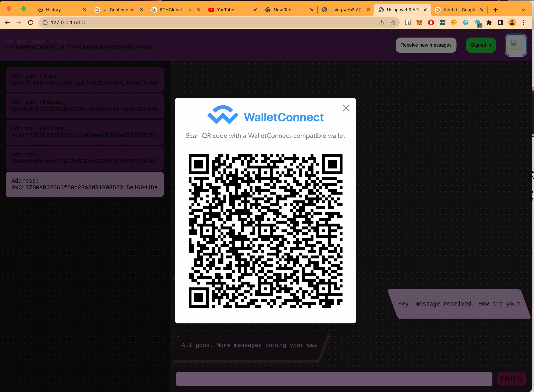Viewport: 534px width, 392px height.
Task: Open the dark dotted extension icon
Action: point(442,22)
